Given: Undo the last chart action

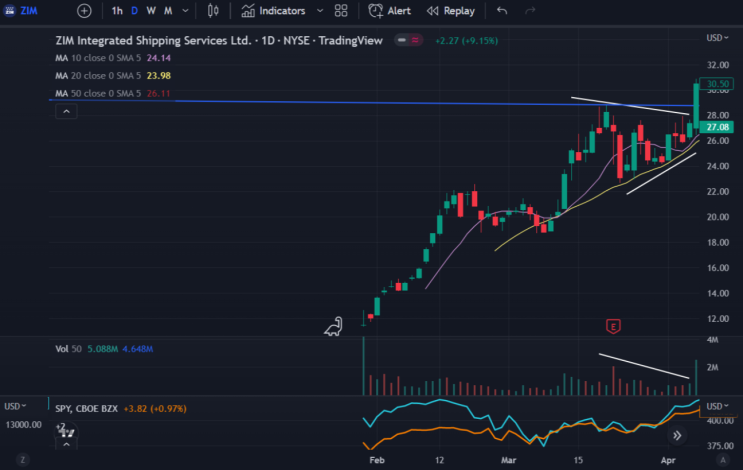Looking at the screenshot, I should click(x=502, y=10).
